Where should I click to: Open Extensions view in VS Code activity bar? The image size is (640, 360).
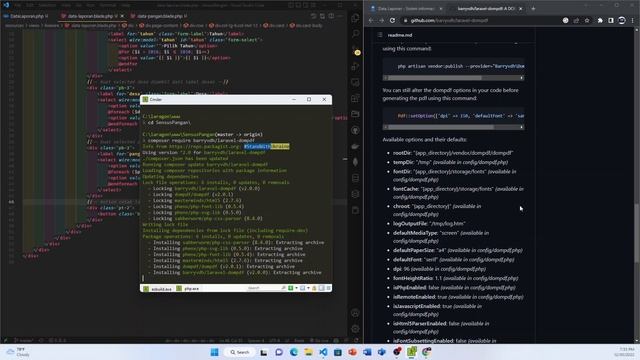click(x=356, y=98)
